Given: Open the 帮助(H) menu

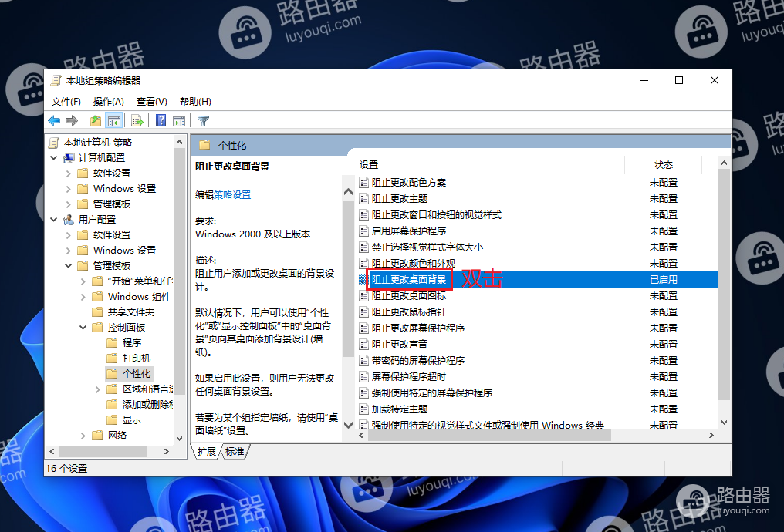Looking at the screenshot, I should 195,102.
